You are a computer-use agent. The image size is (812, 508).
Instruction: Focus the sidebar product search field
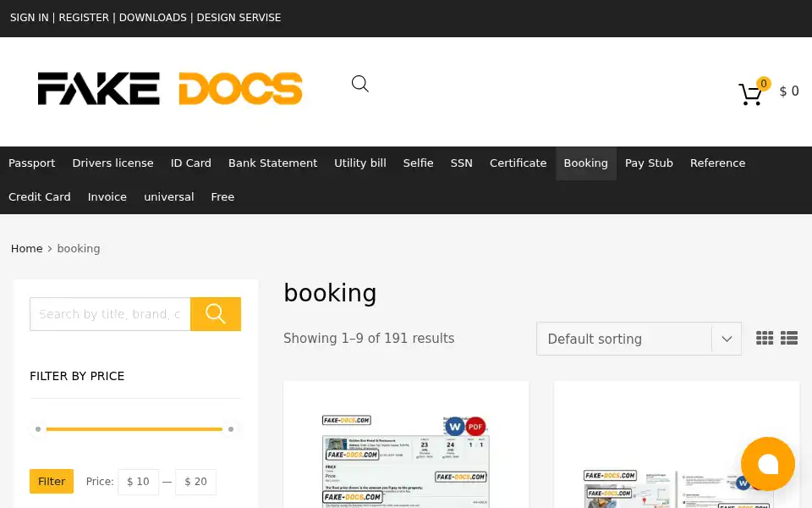[110, 313]
